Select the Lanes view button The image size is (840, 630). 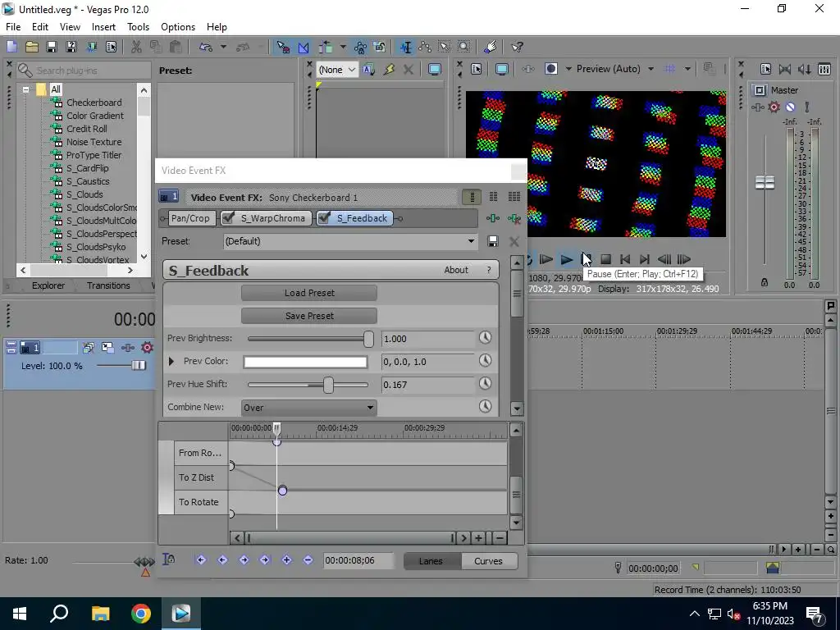click(431, 561)
